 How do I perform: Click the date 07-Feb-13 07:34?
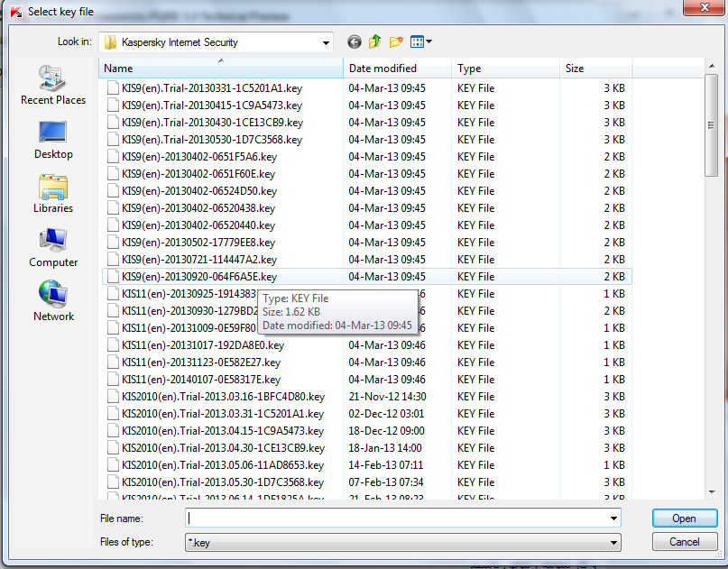click(386, 482)
